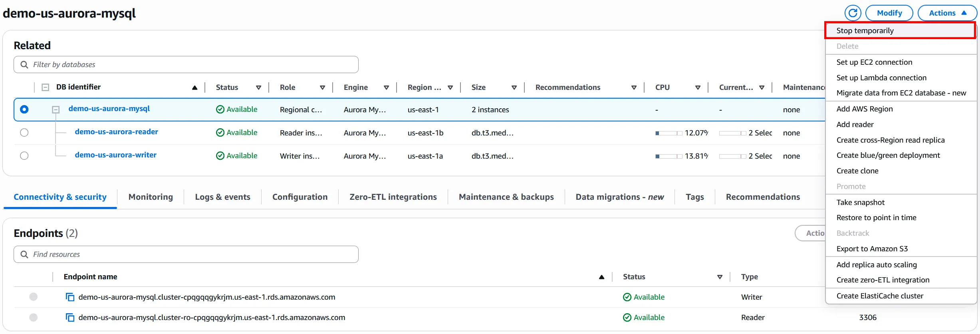Open the Data migrations - new tab

pyautogui.click(x=619, y=197)
